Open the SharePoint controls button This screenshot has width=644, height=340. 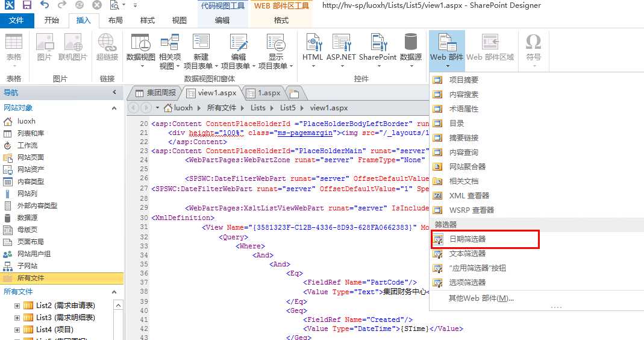point(378,51)
